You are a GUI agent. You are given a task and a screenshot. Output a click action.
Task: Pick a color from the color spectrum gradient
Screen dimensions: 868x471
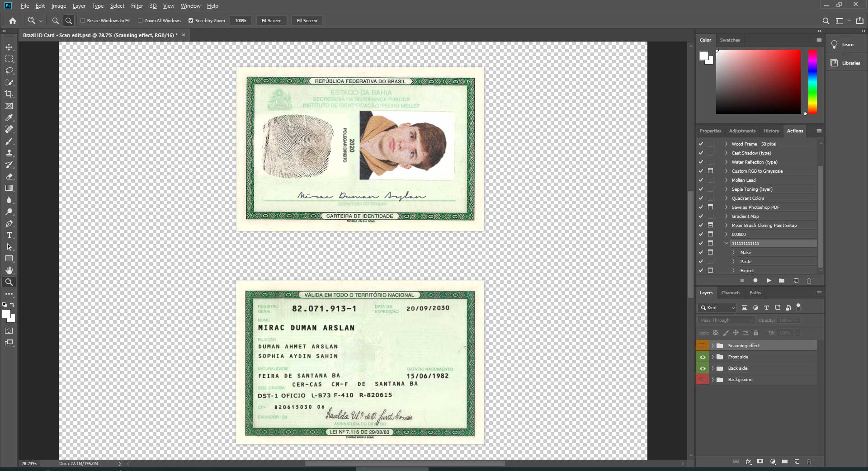812,81
